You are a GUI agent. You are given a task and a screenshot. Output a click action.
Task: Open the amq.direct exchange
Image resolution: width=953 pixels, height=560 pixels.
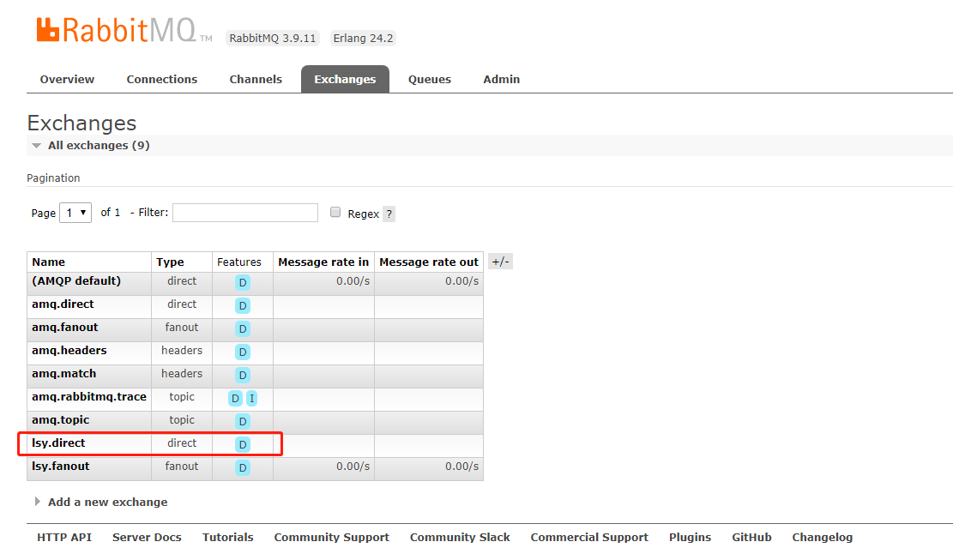63,304
